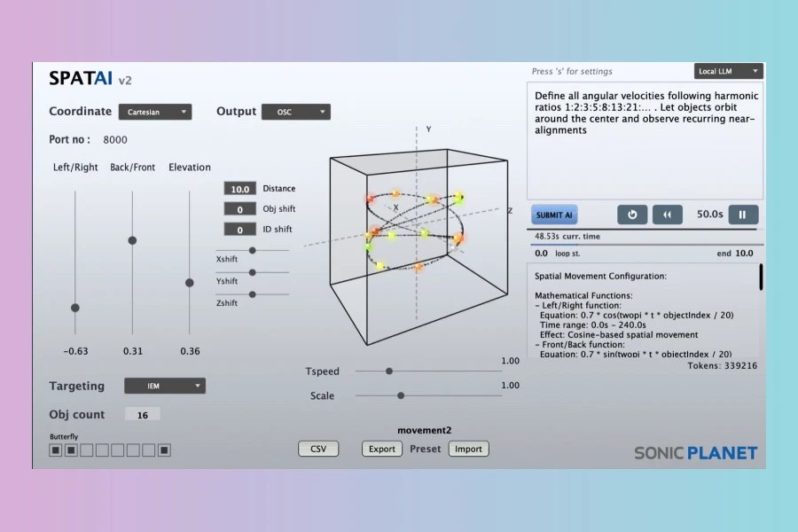Expand the Local LLM dropdown

click(x=728, y=71)
